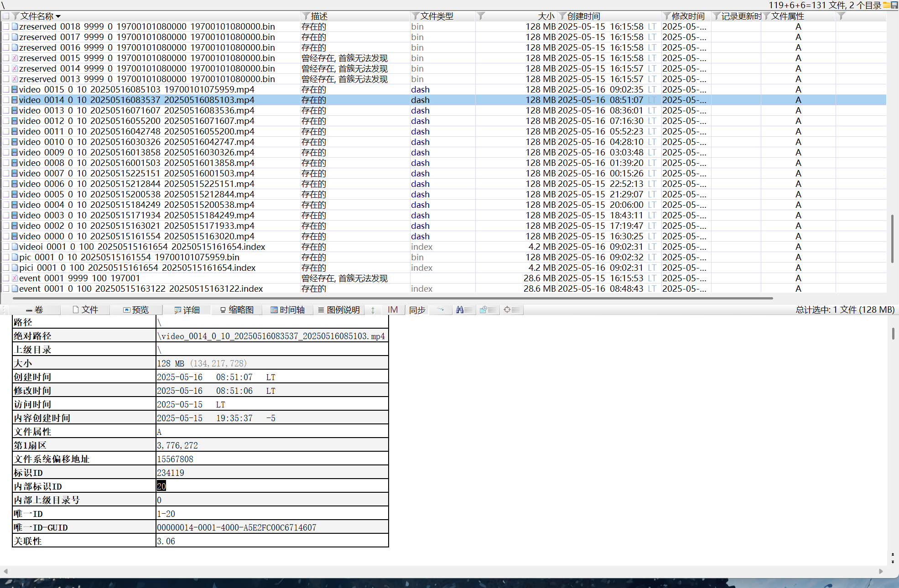The height and width of the screenshot is (588, 899).
Task: Switch to the 时间轴 timeline tab
Action: (x=287, y=310)
